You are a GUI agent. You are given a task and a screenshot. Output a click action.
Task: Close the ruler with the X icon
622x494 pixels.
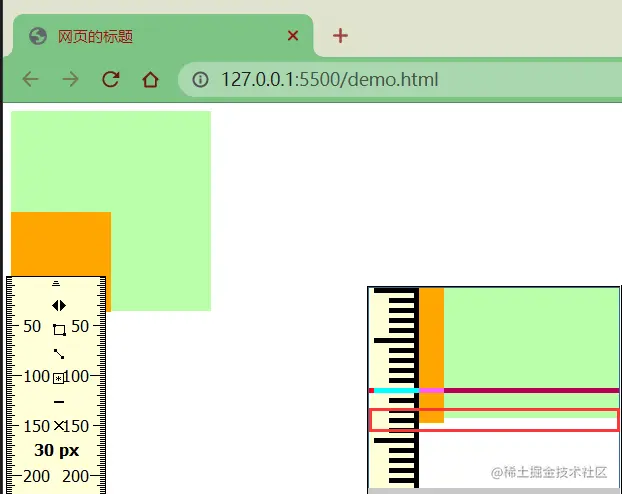[59, 426]
